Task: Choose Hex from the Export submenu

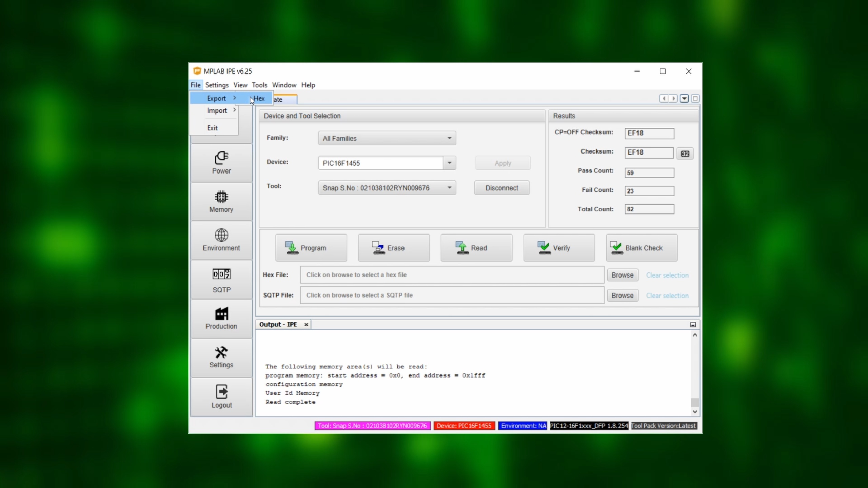Action: coord(259,98)
